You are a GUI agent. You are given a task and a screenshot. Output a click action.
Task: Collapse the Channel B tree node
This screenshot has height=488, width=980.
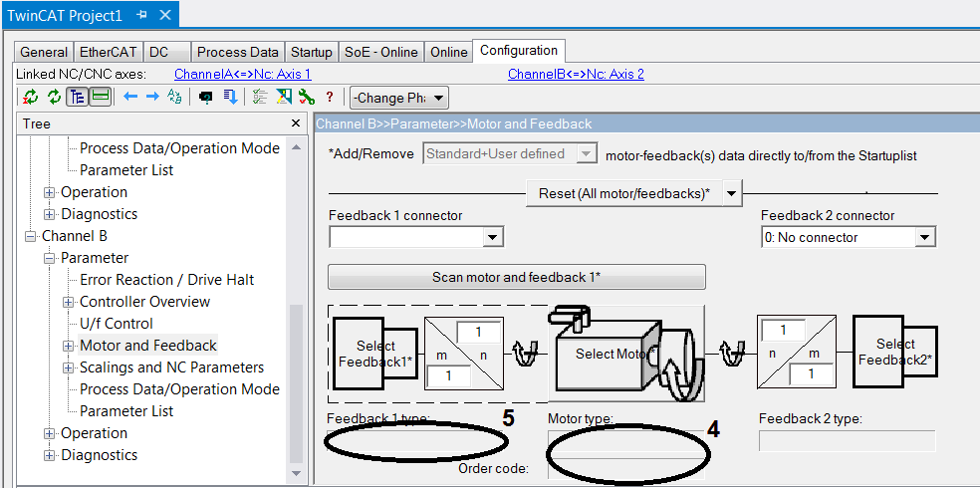pyautogui.click(x=29, y=236)
